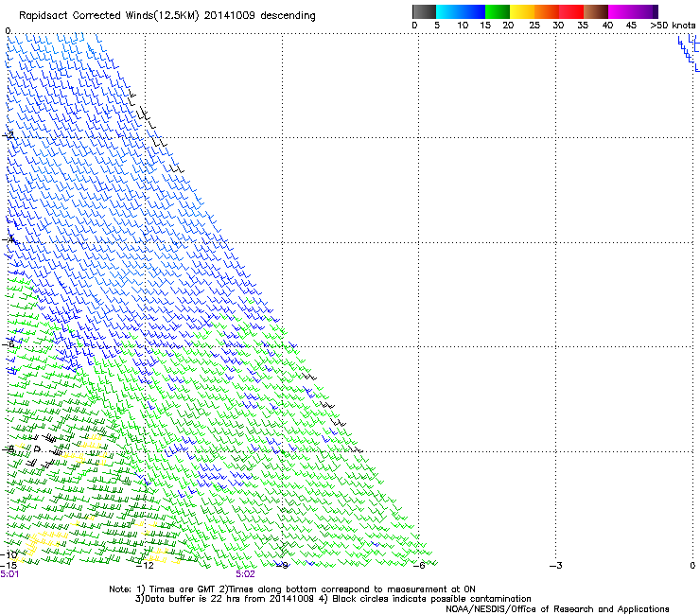
Task: Click the NOAA/NESDIS credit text
Action: point(557,608)
